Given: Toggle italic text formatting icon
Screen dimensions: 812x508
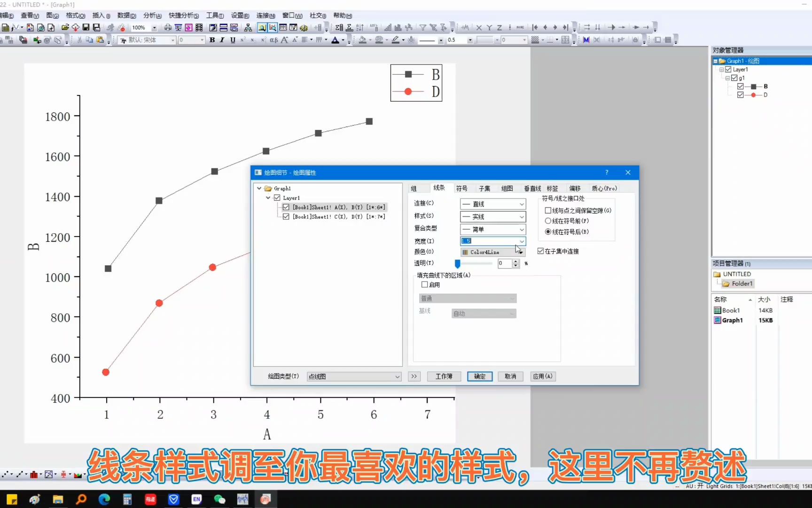Looking at the screenshot, I should pyautogui.click(x=221, y=40).
